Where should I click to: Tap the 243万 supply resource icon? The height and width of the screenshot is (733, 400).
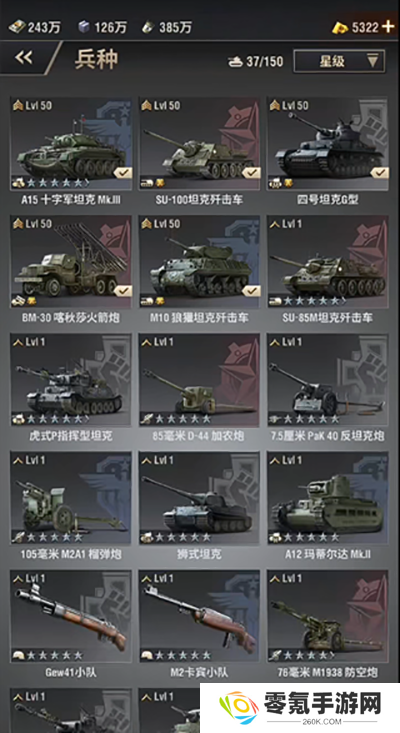pos(16,27)
